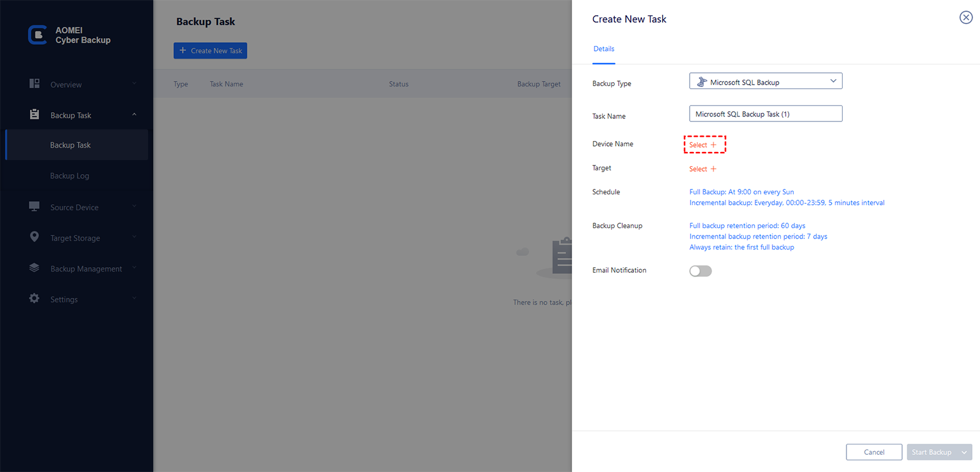The width and height of the screenshot is (980, 472).
Task: Open the Backup Type dropdown
Action: (x=766, y=82)
